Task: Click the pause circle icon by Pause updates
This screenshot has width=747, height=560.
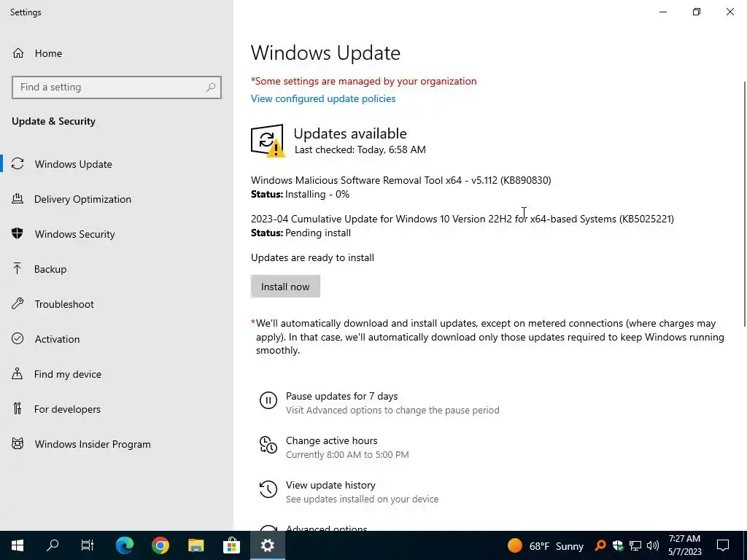Action: [268, 400]
